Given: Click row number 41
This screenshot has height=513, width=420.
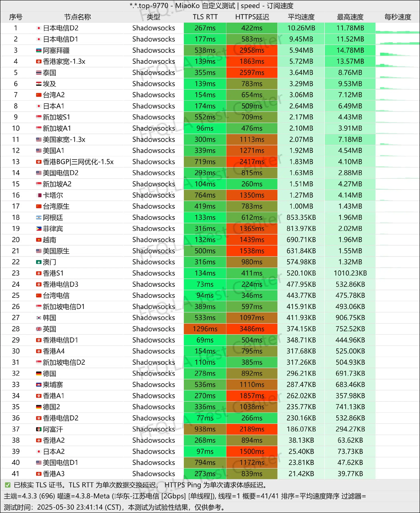Looking at the screenshot, I should (x=16, y=474).
